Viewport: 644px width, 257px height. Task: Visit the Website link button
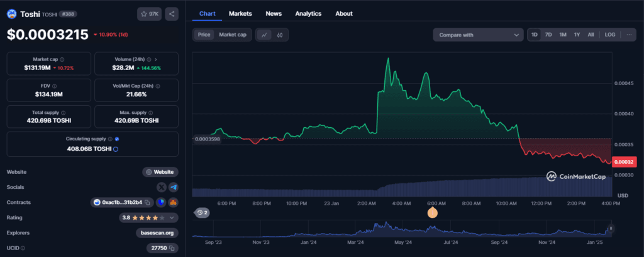click(160, 172)
